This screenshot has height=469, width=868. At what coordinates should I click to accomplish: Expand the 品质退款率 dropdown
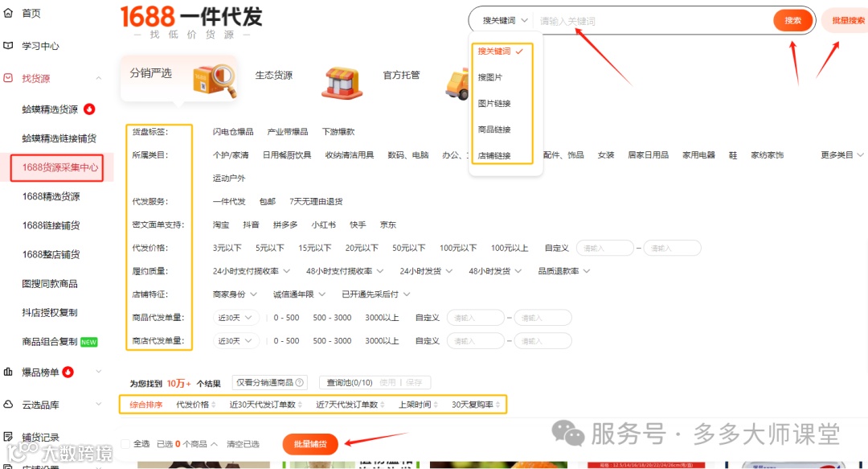[564, 271]
